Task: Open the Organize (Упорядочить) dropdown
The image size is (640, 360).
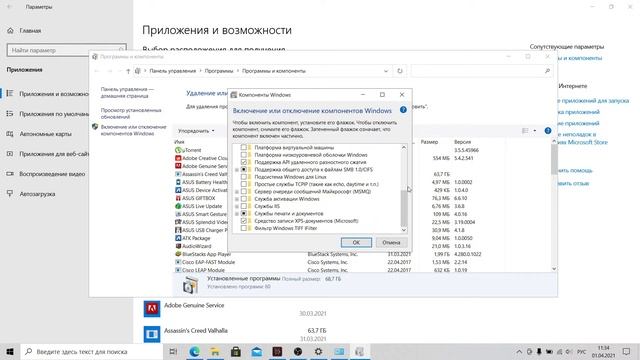Action: coord(196,131)
